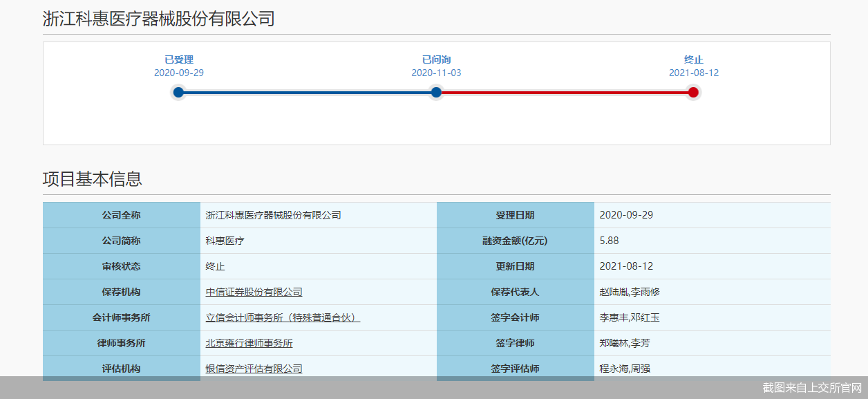Click the 程永海,周强 value cell
868x399 pixels.
[713, 369]
